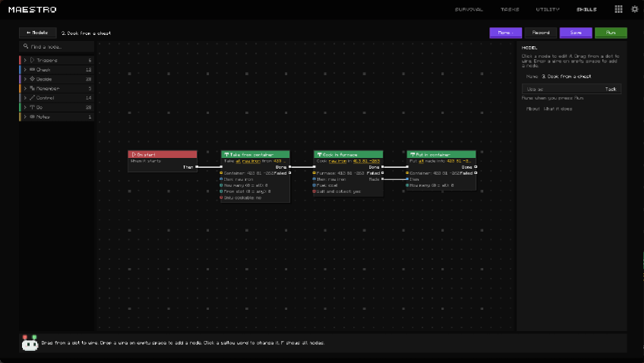Screen dimensions: 644x363
Task: Click the green Run button
Action: pos(611,33)
